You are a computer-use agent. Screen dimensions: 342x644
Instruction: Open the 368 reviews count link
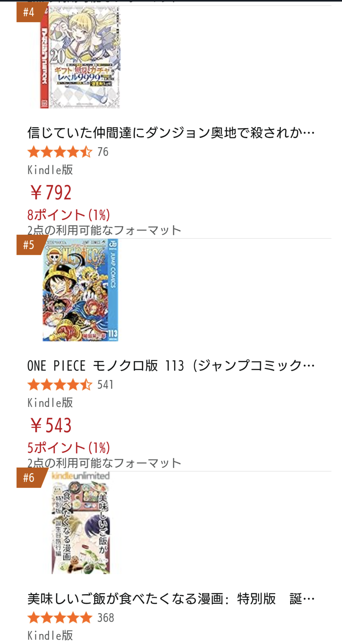[x=106, y=618]
